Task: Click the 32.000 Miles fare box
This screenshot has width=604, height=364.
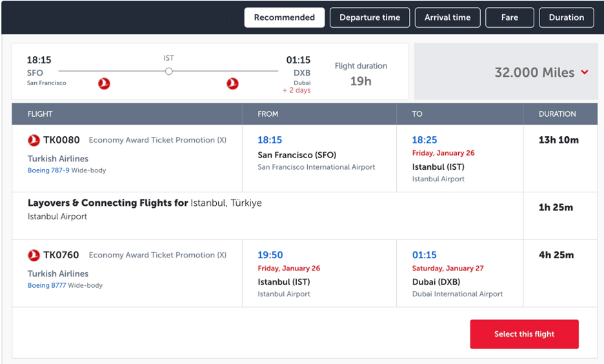Action: pyautogui.click(x=506, y=72)
